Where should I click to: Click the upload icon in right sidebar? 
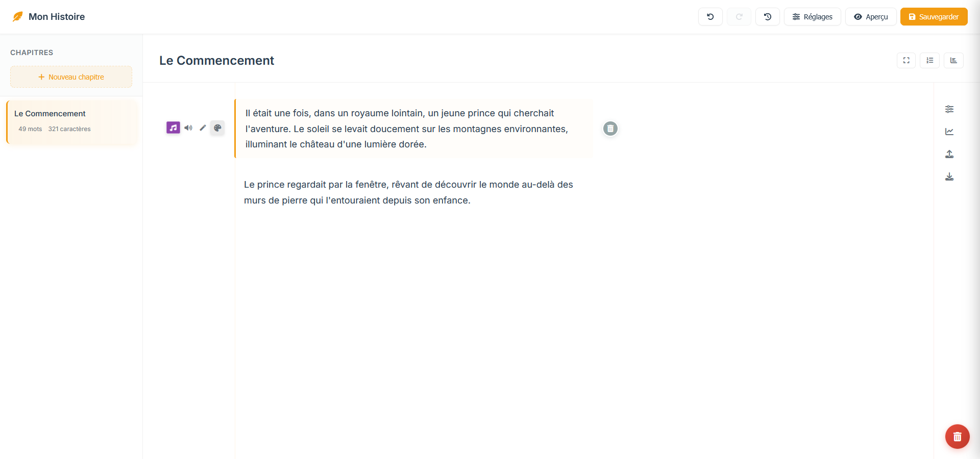click(949, 154)
